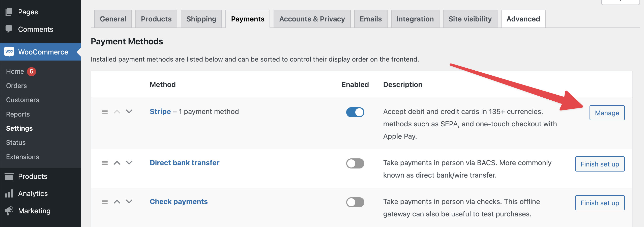Viewport: 644px width, 227px height.
Task: Enable the Direct bank transfer toggle
Action: [355, 163]
